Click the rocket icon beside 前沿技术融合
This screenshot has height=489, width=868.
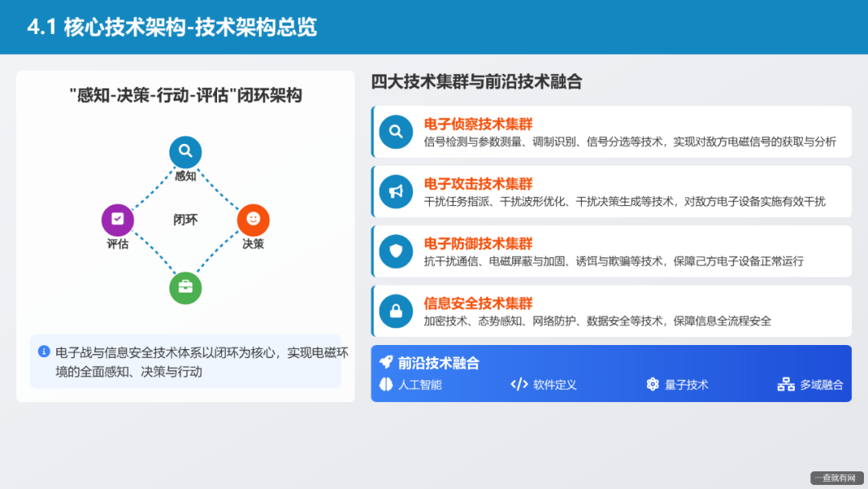tap(387, 363)
